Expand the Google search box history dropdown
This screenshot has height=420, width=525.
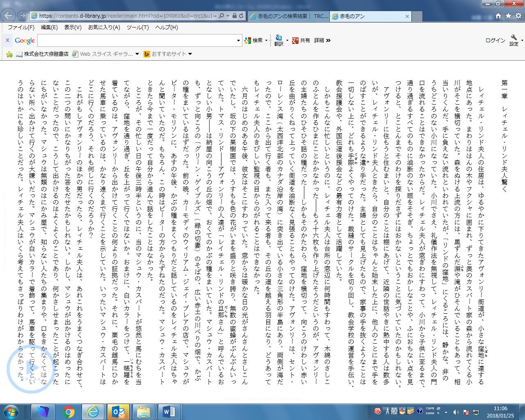click(238, 40)
